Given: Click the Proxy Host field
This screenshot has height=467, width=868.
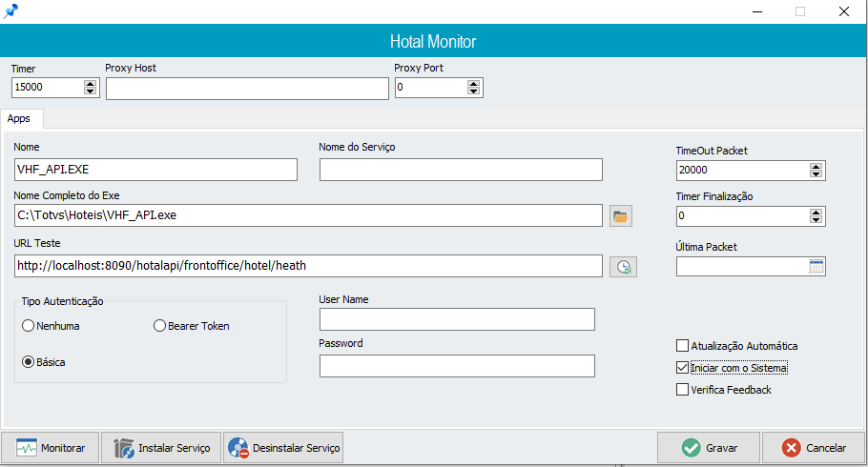Looking at the screenshot, I should click(x=247, y=89).
